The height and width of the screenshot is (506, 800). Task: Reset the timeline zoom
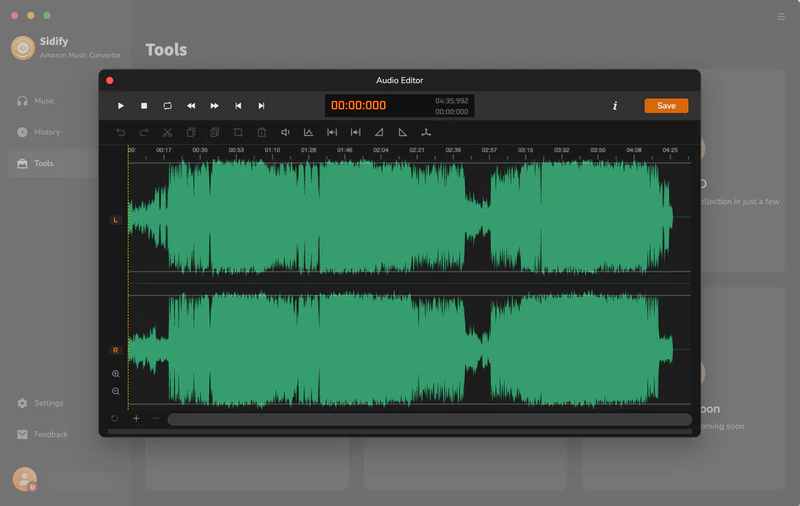114,418
